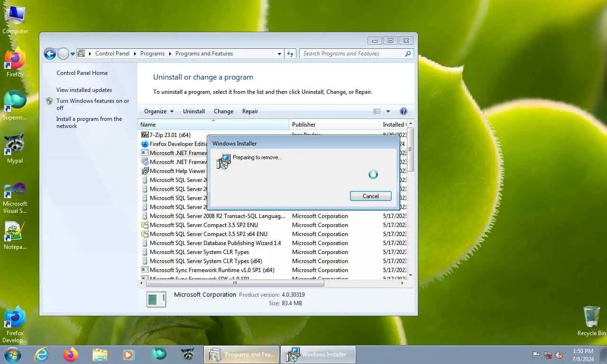The image size is (607, 364).
Task: Select Firefox Developer Edition entry
Action: pos(175,144)
